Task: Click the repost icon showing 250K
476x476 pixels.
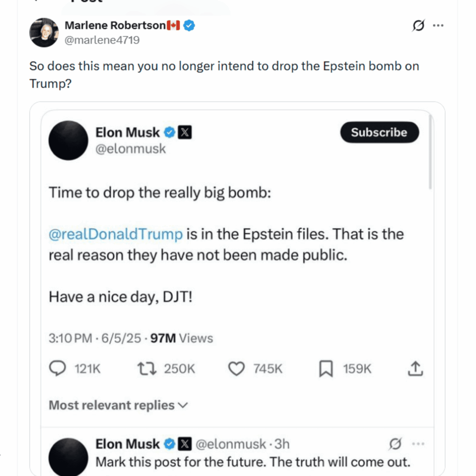Action: [147, 368]
